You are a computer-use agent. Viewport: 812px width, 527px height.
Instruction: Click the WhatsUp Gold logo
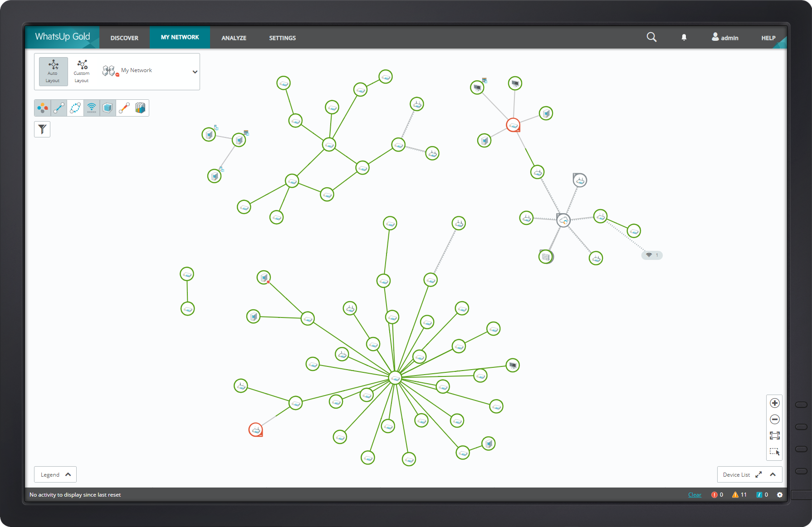(x=63, y=37)
